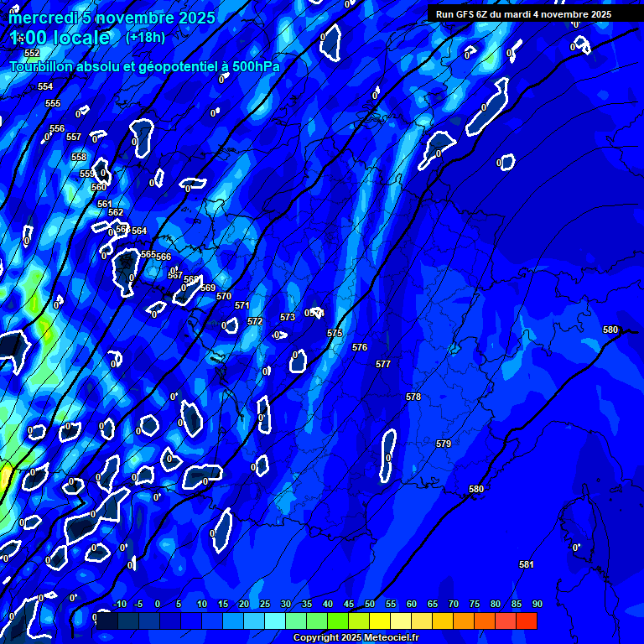Screen dimensions: 644x644
Task: Click the -10 value on the legend scale
Action: 119,605
